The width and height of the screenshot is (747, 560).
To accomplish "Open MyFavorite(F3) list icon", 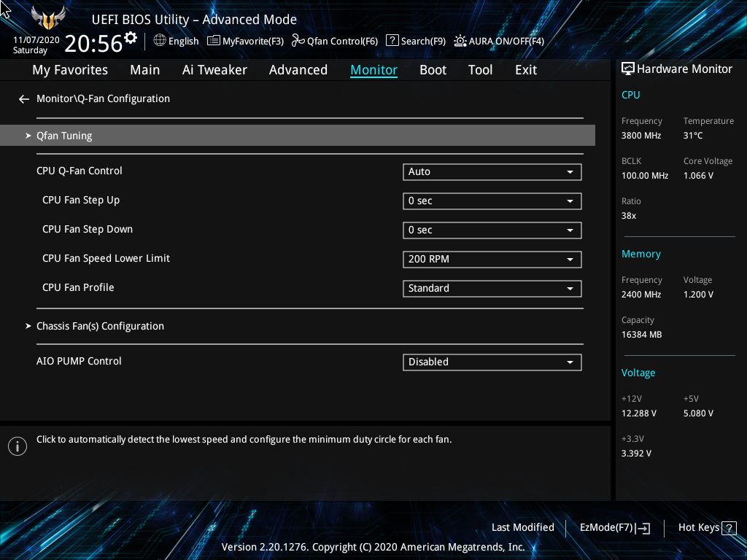I will pos(214,41).
